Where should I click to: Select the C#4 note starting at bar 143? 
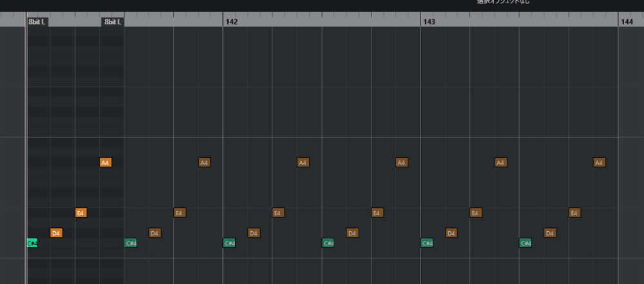coord(426,243)
